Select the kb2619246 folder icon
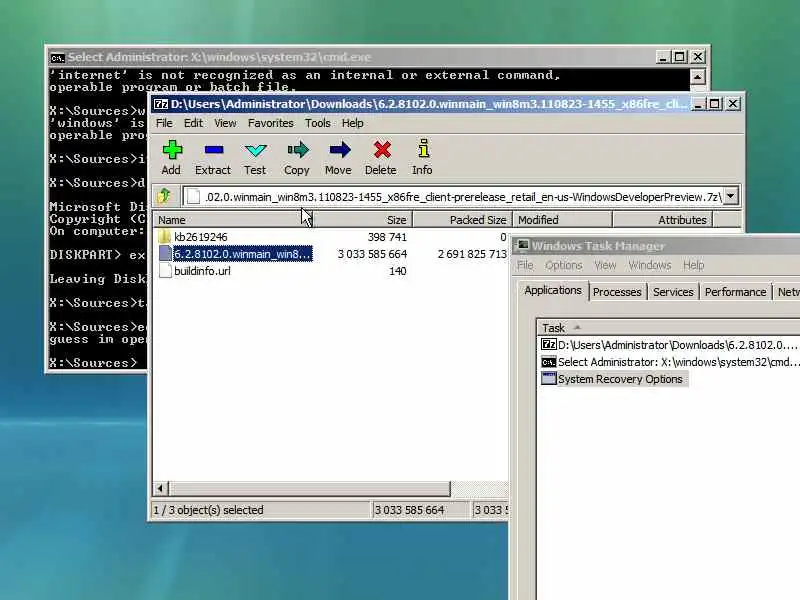The height and width of the screenshot is (600, 800). point(165,237)
